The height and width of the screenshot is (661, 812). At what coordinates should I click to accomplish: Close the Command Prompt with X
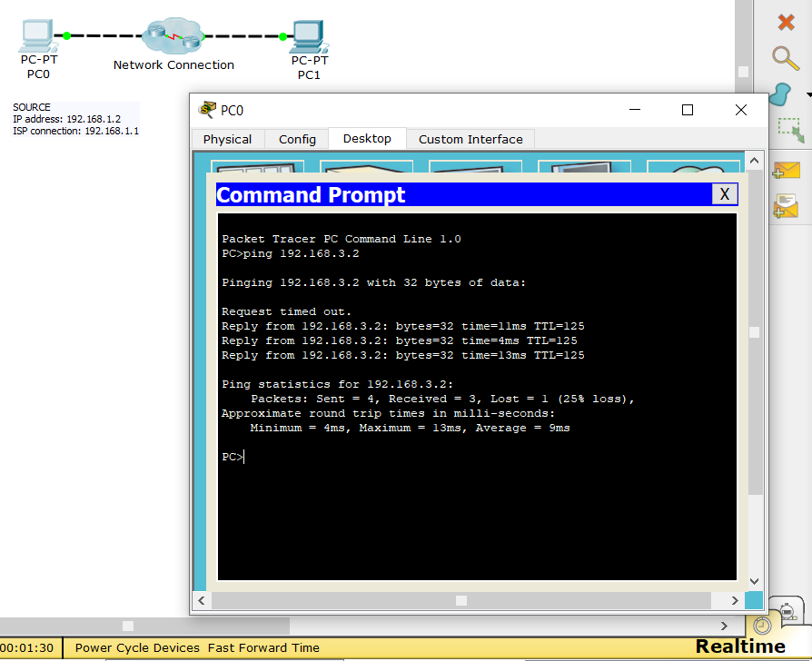pyautogui.click(x=725, y=194)
